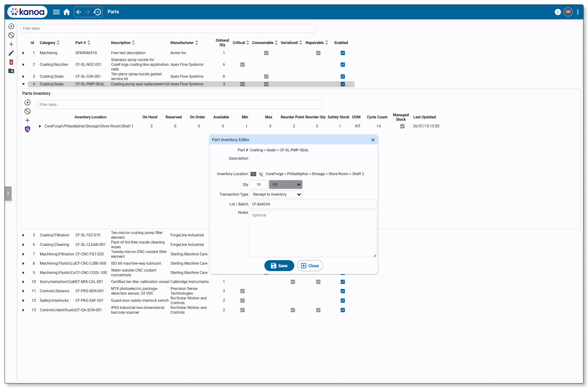The width and height of the screenshot is (588, 388).
Task: Expand row 5 Coating\Filtration part
Action: (x=23, y=235)
